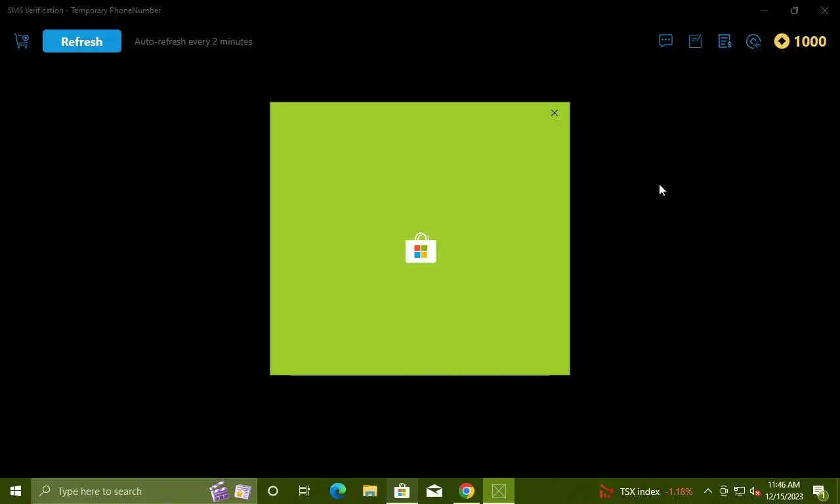The image size is (840, 504).
Task: Click the add coins circular plus icon
Action: coord(753,41)
